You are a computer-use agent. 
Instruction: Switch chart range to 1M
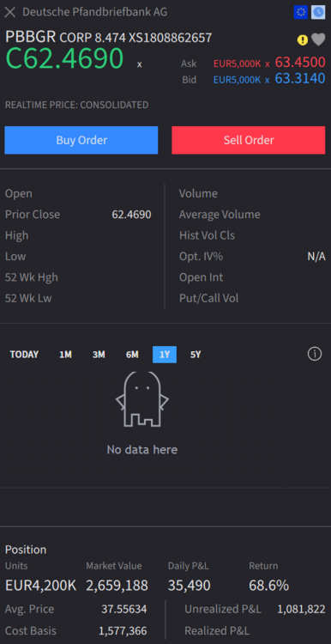pyautogui.click(x=66, y=355)
